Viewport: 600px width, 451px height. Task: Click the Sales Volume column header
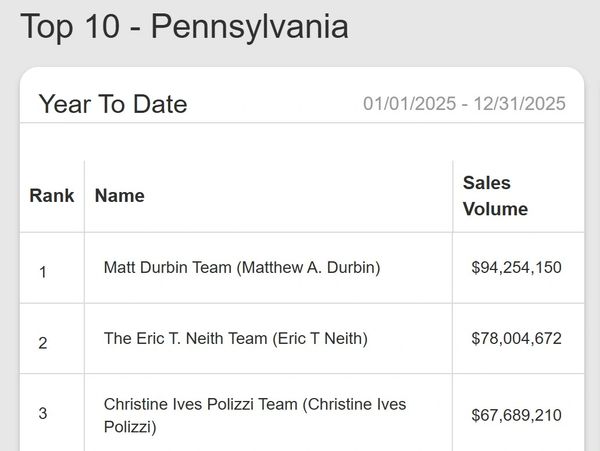(x=495, y=196)
